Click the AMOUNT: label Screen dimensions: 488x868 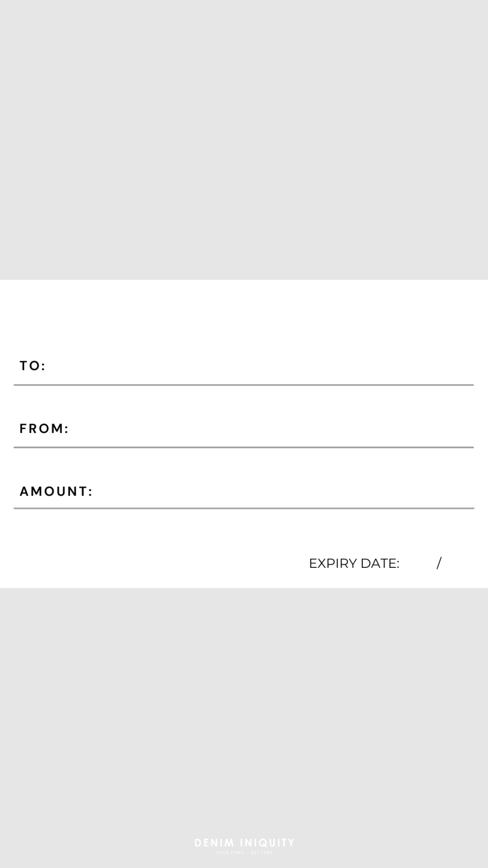pyautogui.click(x=56, y=491)
